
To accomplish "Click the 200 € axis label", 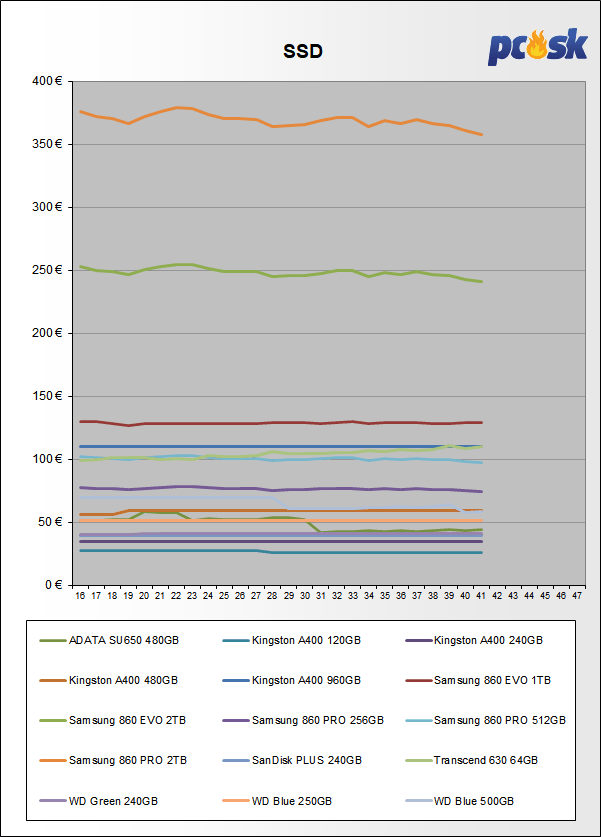I will click(x=47, y=333).
